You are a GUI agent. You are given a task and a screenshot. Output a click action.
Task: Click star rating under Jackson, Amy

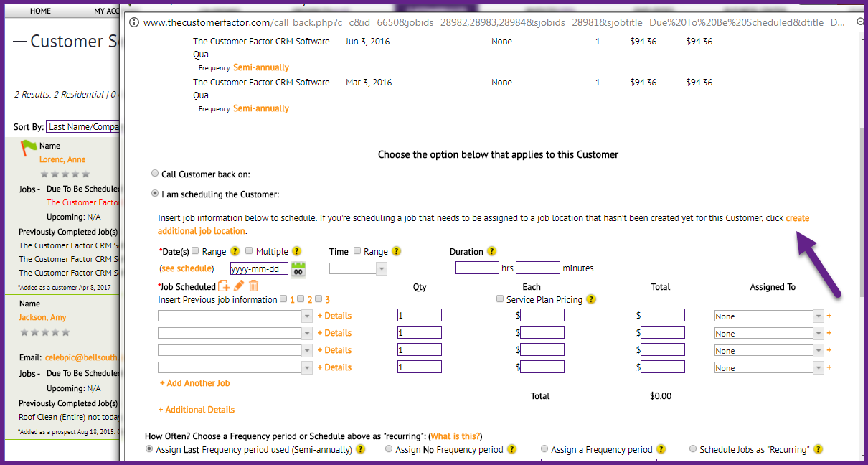tap(44, 332)
